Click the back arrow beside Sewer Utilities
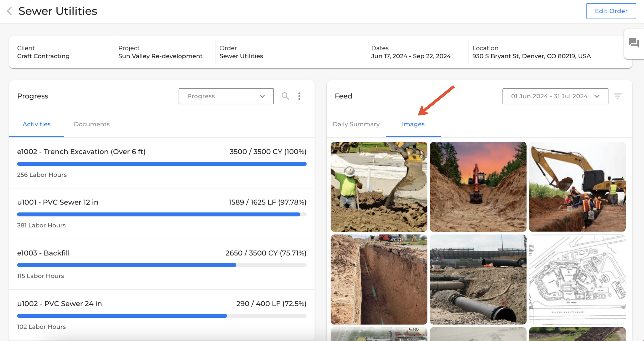644x341 pixels. point(9,11)
